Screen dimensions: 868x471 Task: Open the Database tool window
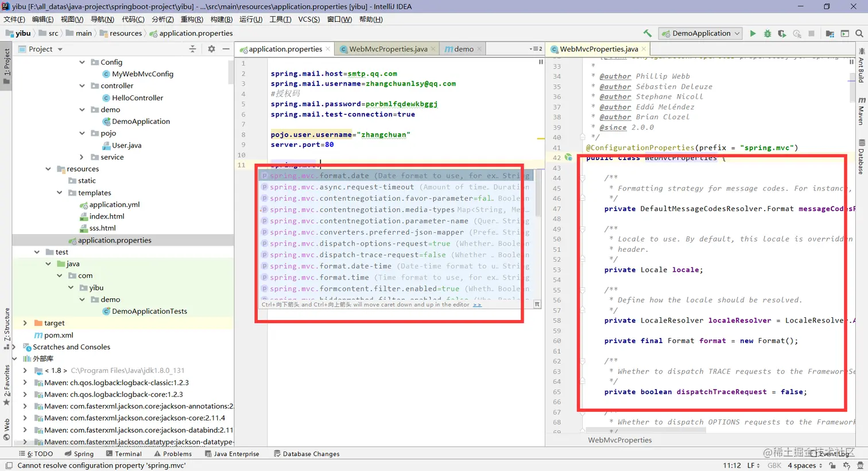click(862, 157)
